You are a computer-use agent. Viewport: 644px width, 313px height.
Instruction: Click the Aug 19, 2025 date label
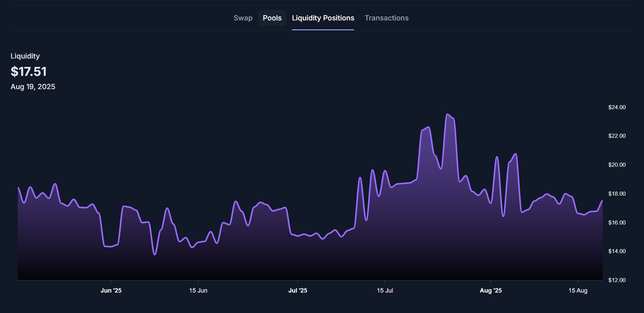[33, 87]
